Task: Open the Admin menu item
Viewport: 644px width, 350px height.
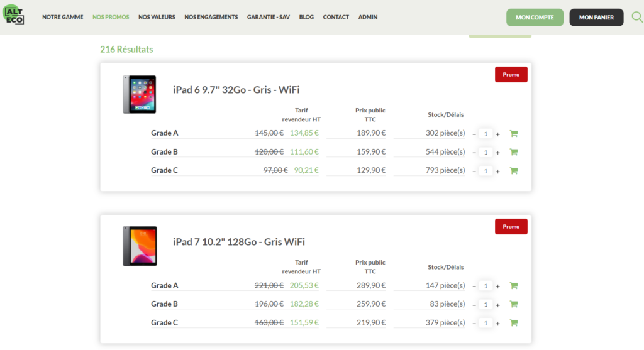Action: coord(367,17)
